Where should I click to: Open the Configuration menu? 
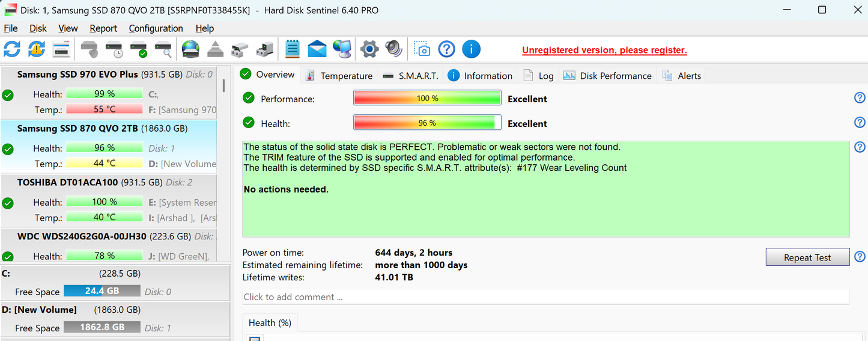pos(156,28)
